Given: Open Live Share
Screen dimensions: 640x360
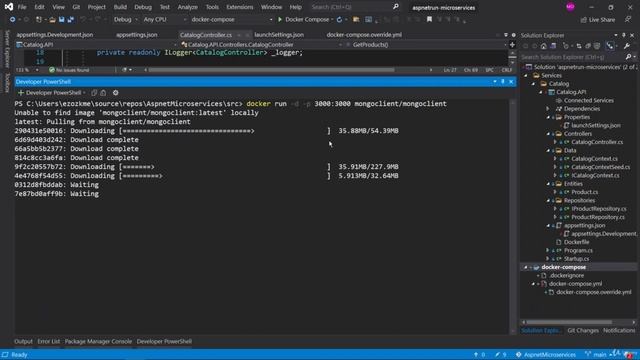Looking at the screenshot, I should [x=598, y=20].
